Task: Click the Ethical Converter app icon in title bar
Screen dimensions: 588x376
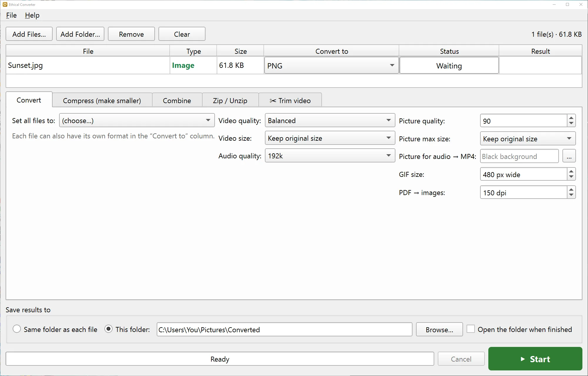Action: [5, 4]
